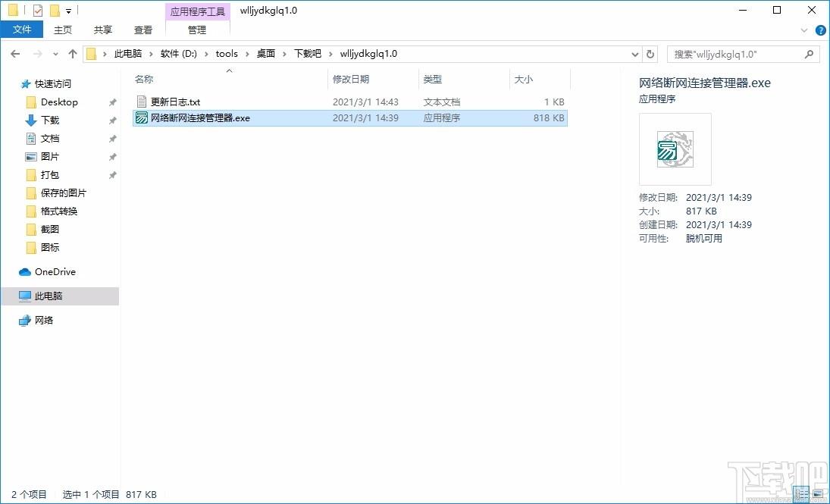Open 图片 in the navigation pane
This screenshot has height=504, width=830.
point(50,157)
